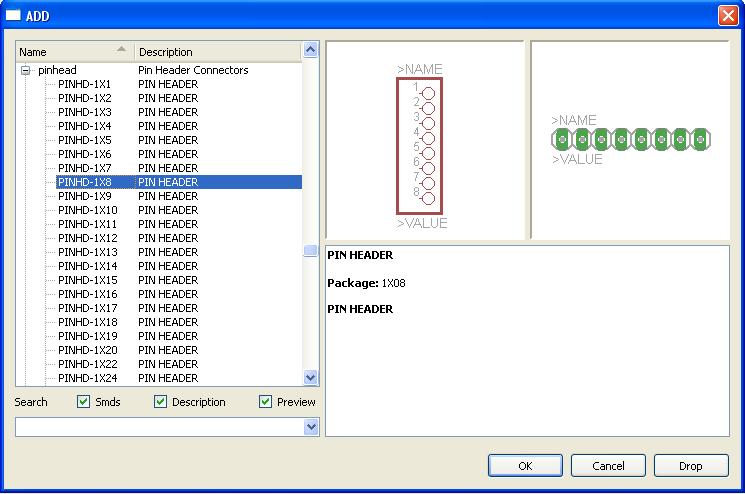Click the 'Package: 1X08' text
745x494 pixels.
coord(366,283)
